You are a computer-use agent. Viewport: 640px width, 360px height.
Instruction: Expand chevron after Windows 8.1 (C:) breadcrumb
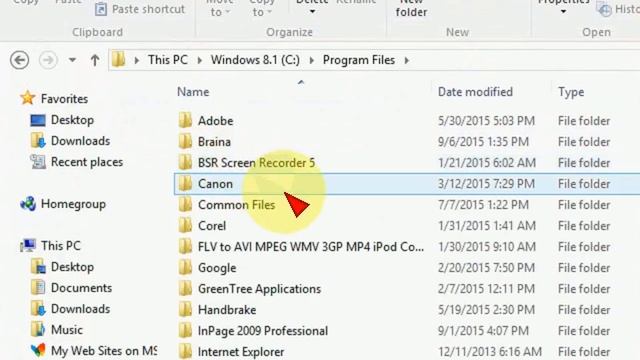click(x=312, y=60)
